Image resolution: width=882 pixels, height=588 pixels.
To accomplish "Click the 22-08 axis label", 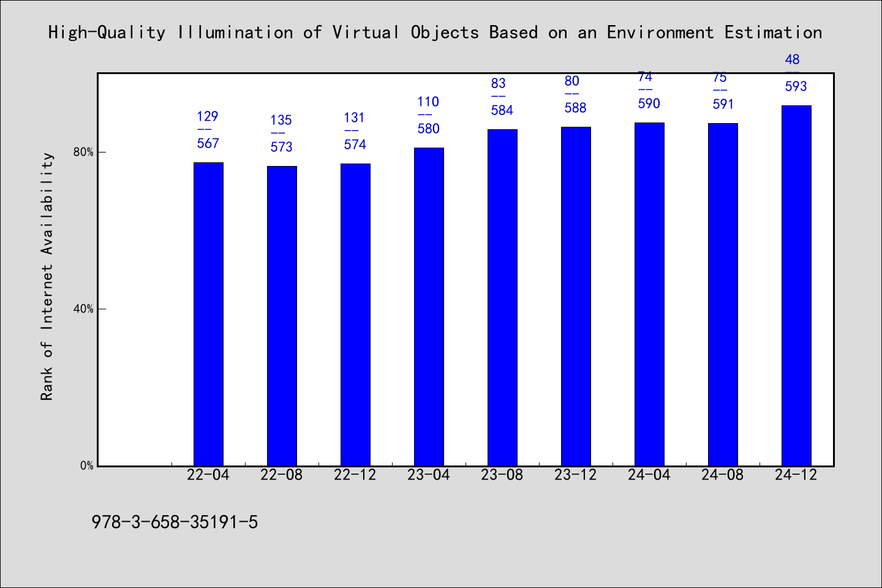I will (x=282, y=475).
